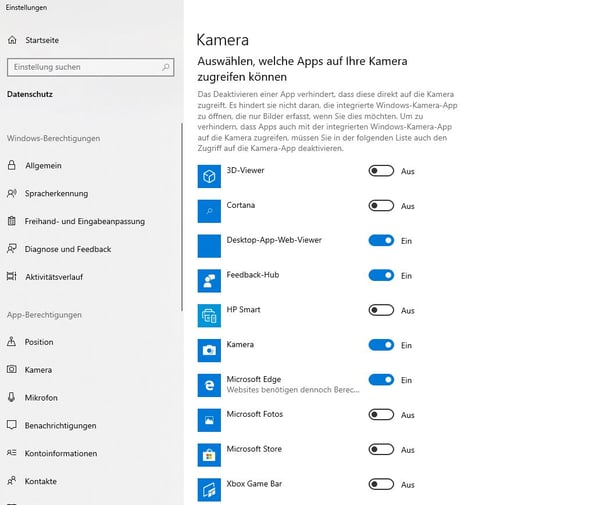Click the Allgemein lock icon
600x505 pixels.
(12, 165)
